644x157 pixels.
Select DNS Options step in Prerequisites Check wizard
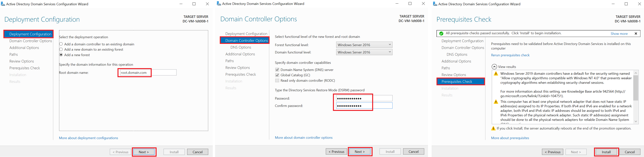click(x=457, y=54)
